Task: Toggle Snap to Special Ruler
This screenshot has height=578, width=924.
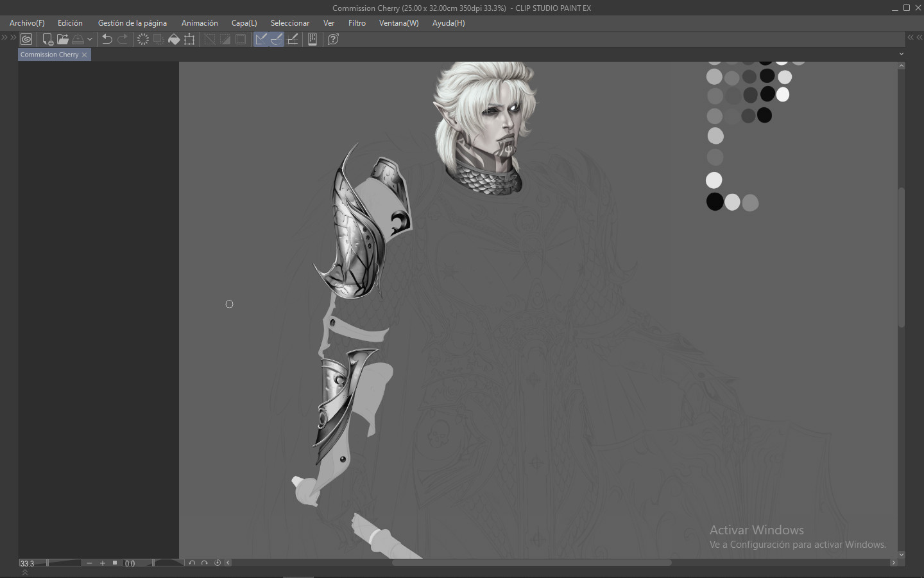Action: coord(277,39)
